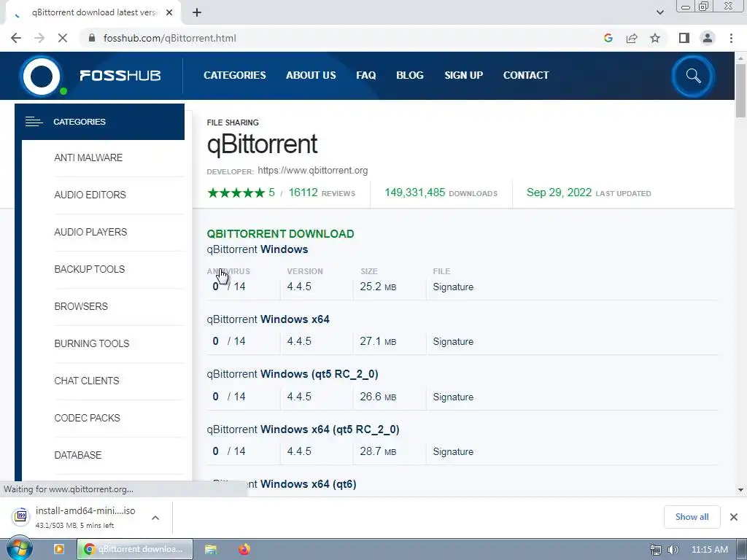Click the FossHub logo

tap(90, 76)
